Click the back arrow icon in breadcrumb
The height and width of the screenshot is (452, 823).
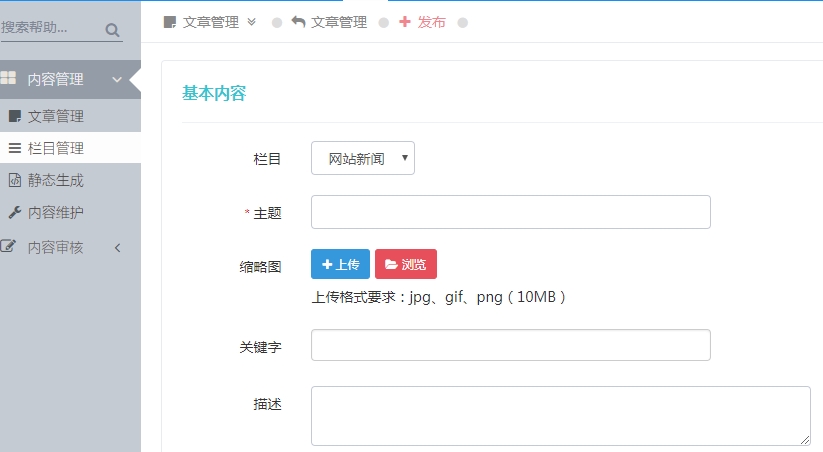point(298,22)
